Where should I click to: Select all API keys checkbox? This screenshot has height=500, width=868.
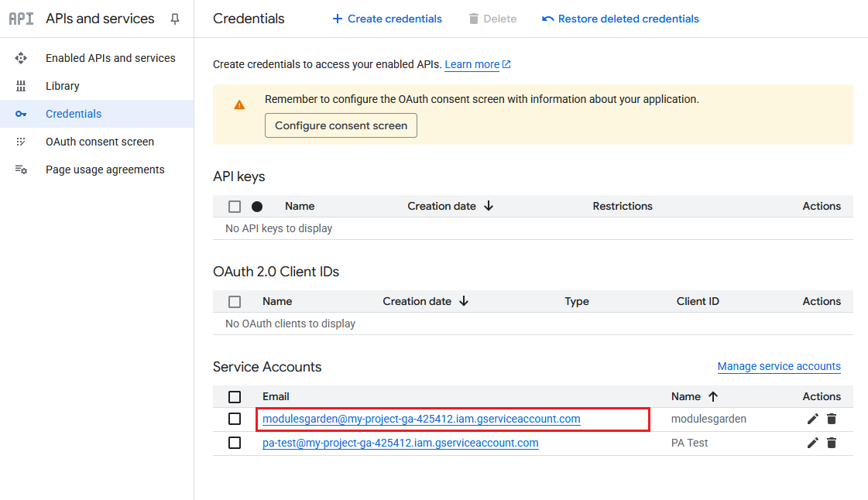tap(235, 207)
